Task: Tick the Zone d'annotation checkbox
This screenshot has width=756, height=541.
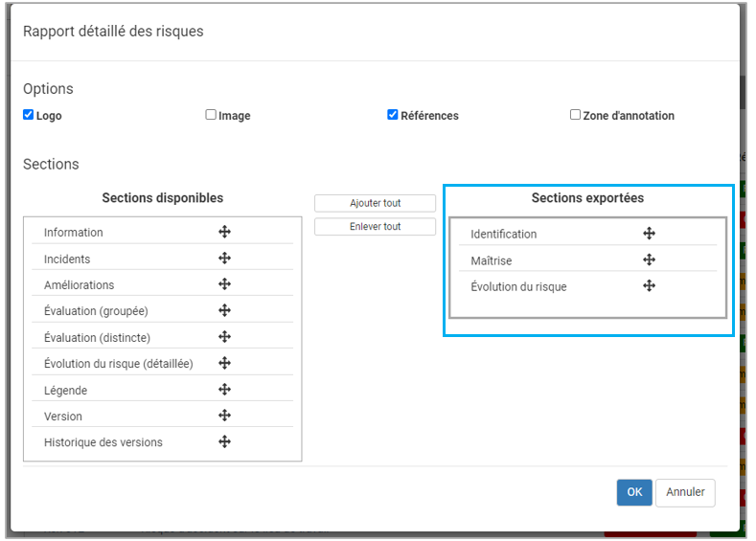Action: pos(575,115)
